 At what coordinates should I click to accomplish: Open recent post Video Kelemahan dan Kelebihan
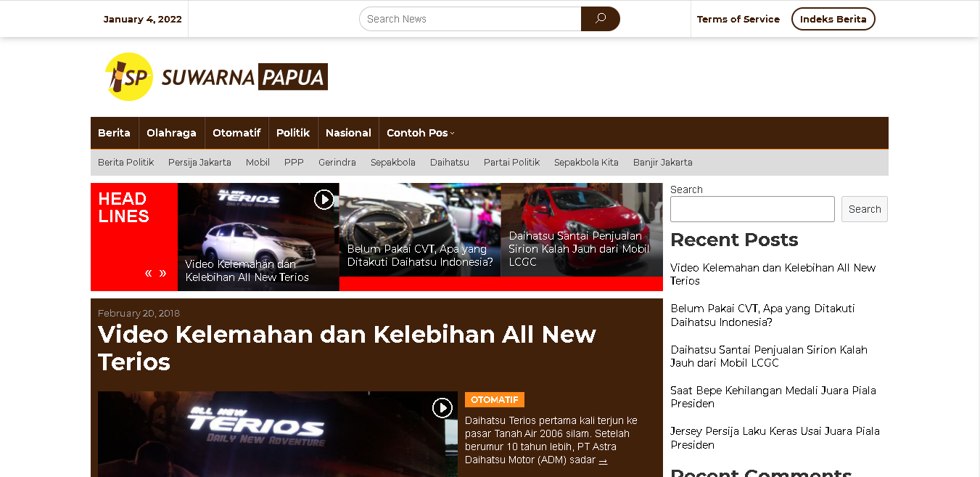tap(773, 274)
